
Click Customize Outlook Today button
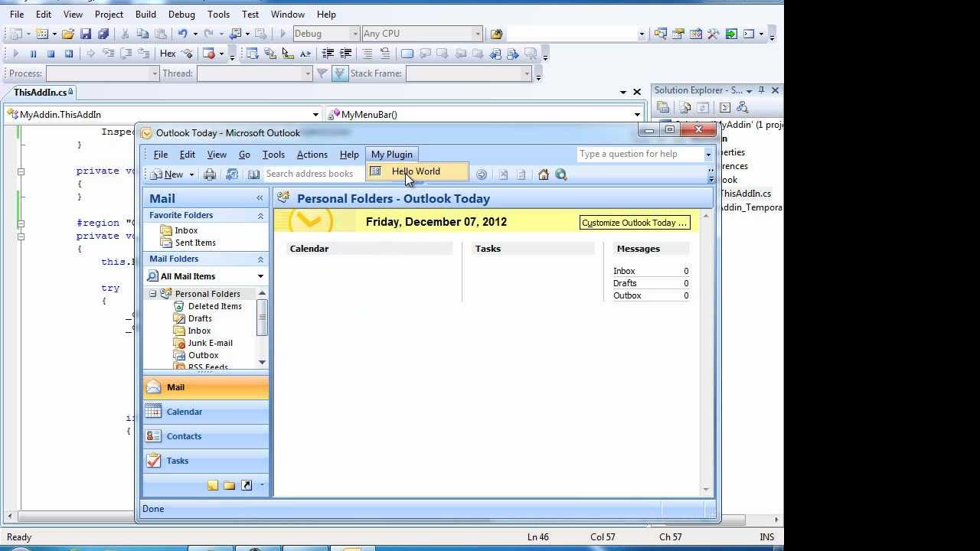[x=634, y=223]
